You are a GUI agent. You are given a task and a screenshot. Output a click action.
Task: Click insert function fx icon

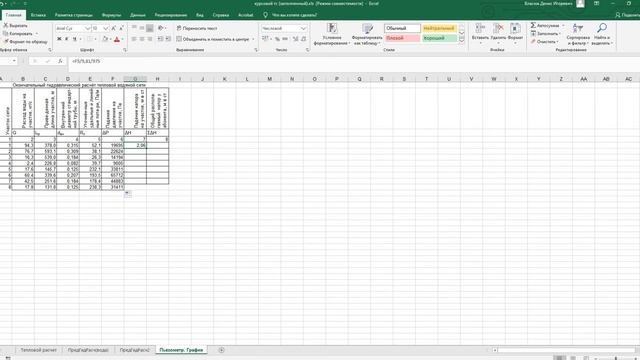pos(60,61)
